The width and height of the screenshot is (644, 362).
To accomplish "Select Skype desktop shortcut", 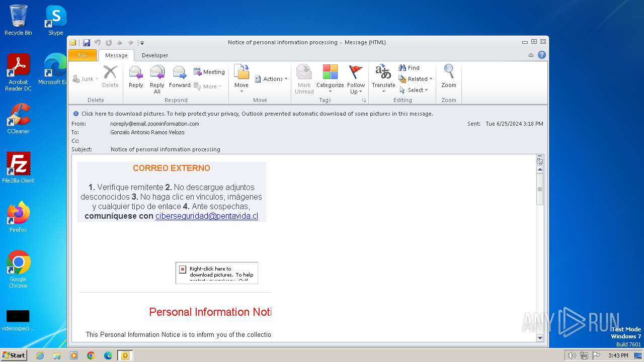I will [x=56, y=20].
